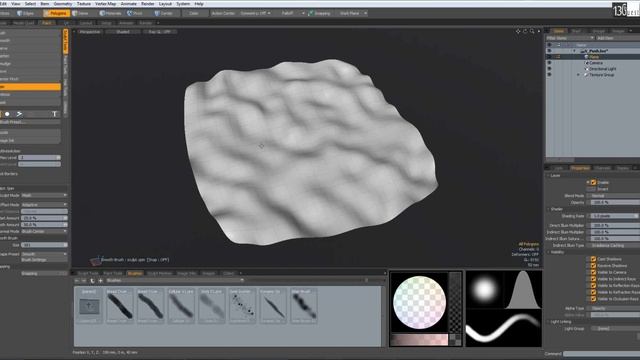This screenshot has width=640, height=360.
Task: Toggle visibility eye for Directional Light
Action: point(549,69)
